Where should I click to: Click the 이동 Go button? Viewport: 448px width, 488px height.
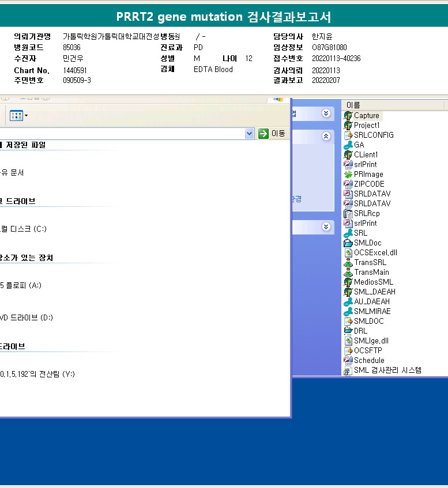pyautogui.click(x=272, y=134)
